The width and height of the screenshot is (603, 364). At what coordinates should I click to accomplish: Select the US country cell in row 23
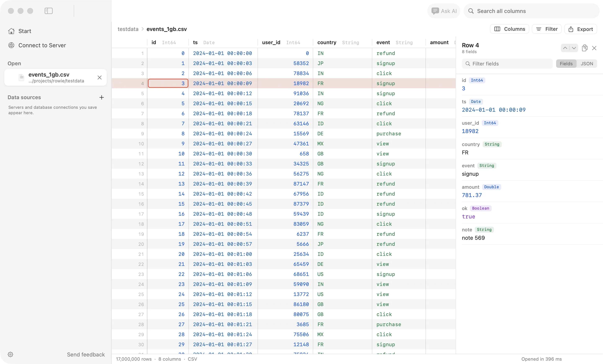[x=342, y=274]
